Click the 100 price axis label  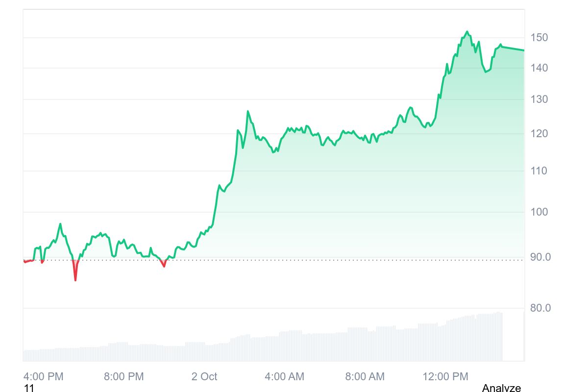pos(539,212)
